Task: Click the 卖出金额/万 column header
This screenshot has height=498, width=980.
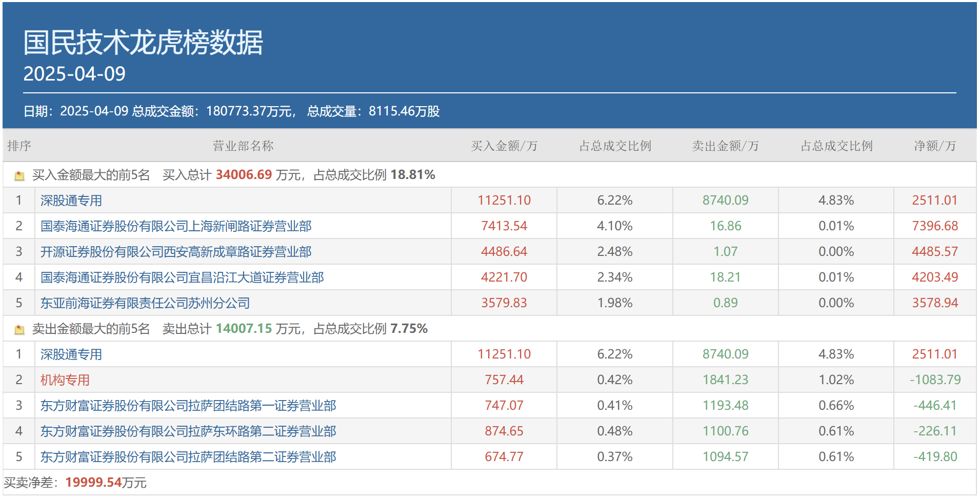Action: 725,146
